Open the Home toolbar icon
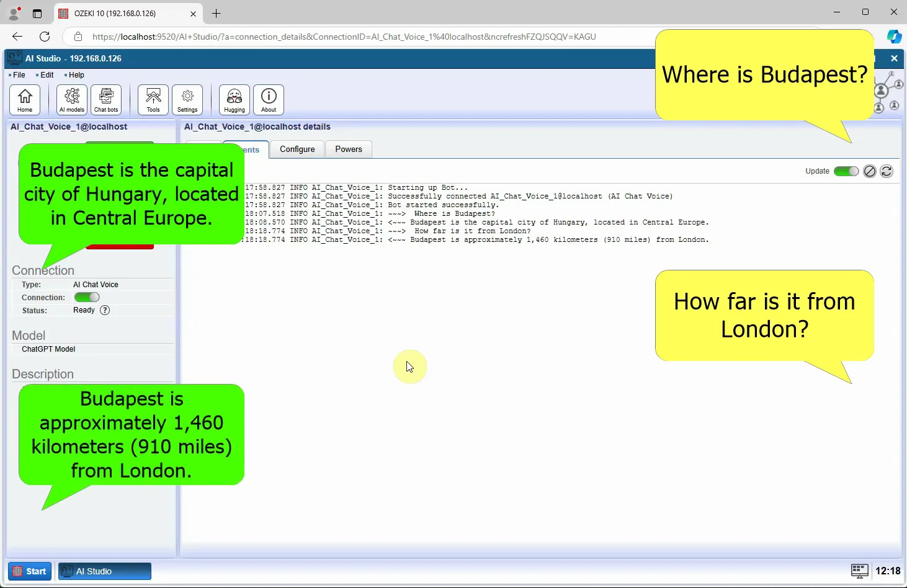This screenshot has width=907, height=588. click(25, 100)
